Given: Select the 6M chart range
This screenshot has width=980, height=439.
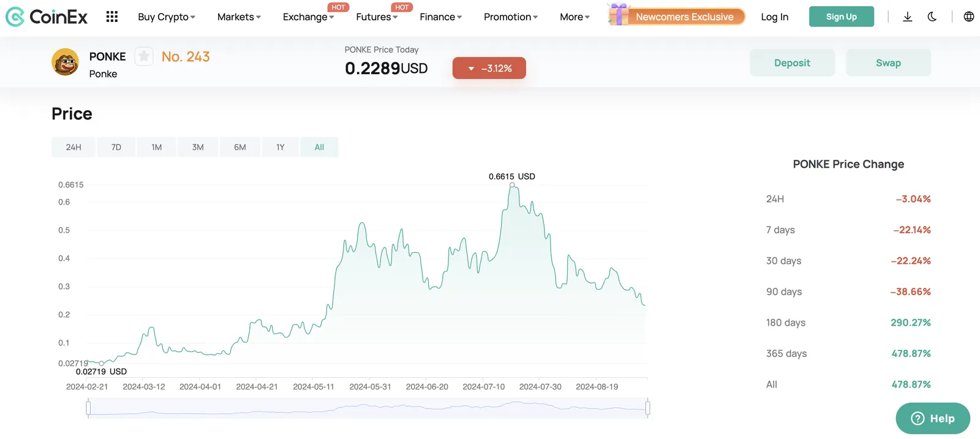Looking at the screenshot, I should click(240, 147).
